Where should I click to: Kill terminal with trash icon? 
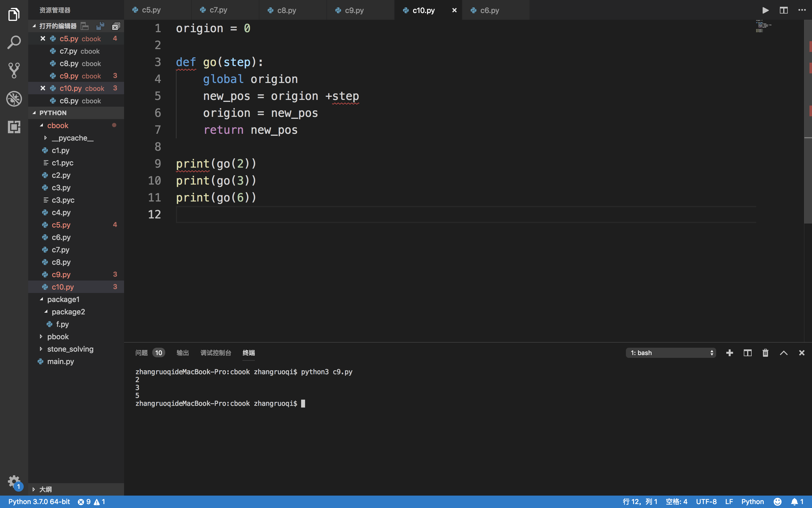(x=765, y=353)
